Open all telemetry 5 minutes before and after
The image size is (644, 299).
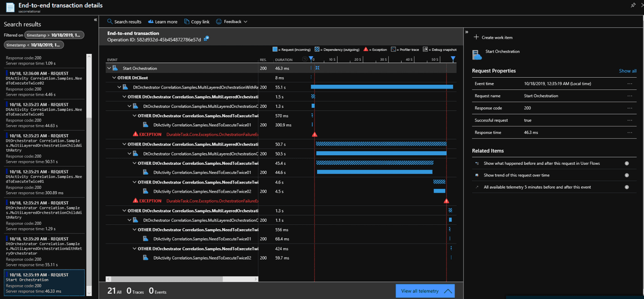537,187
